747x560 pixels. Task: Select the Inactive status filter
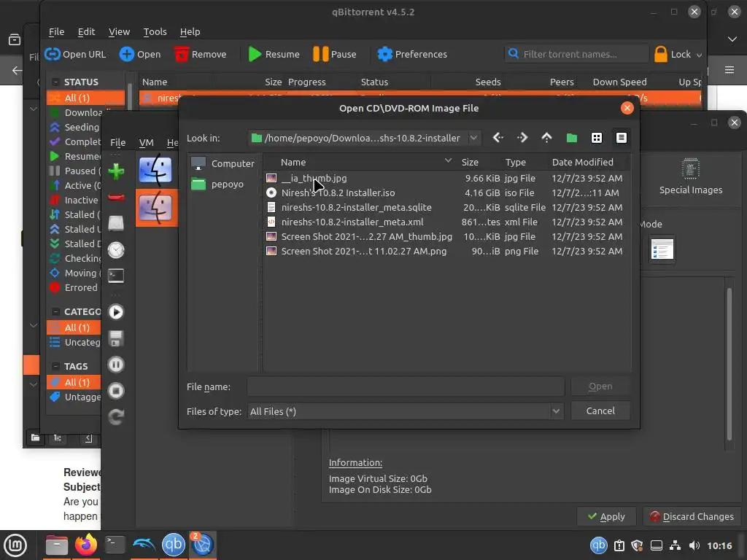75,200
